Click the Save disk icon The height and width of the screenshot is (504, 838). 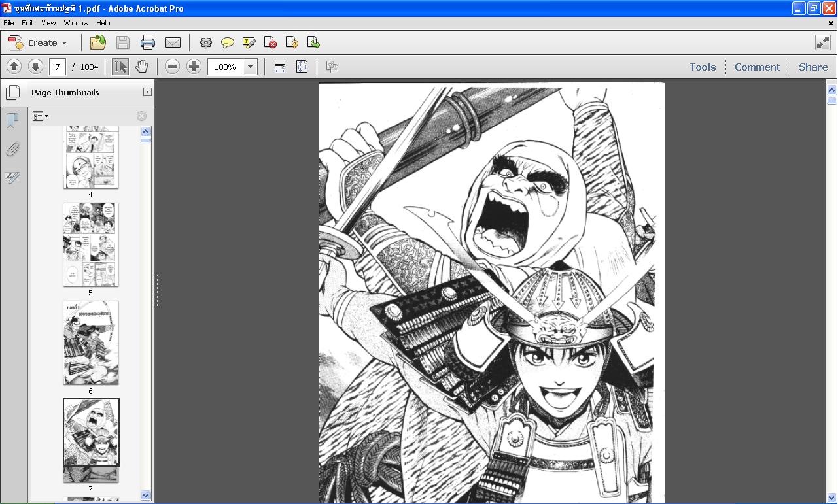(x=123, y=42)
